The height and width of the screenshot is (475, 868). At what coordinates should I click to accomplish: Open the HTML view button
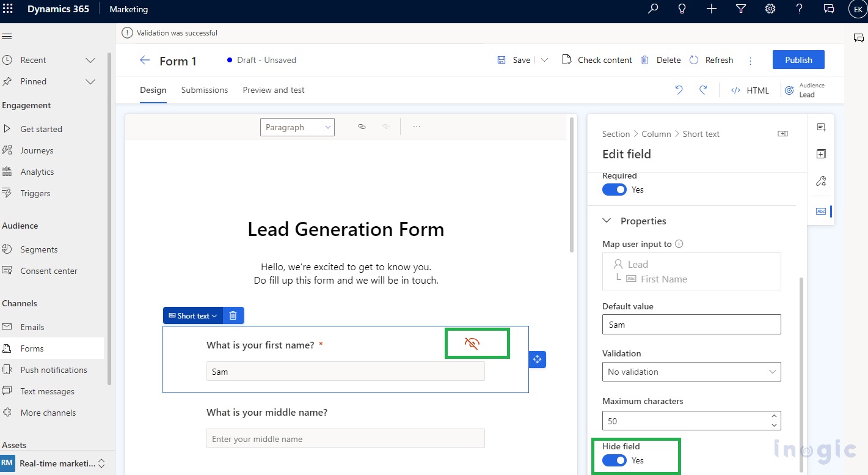750,90
